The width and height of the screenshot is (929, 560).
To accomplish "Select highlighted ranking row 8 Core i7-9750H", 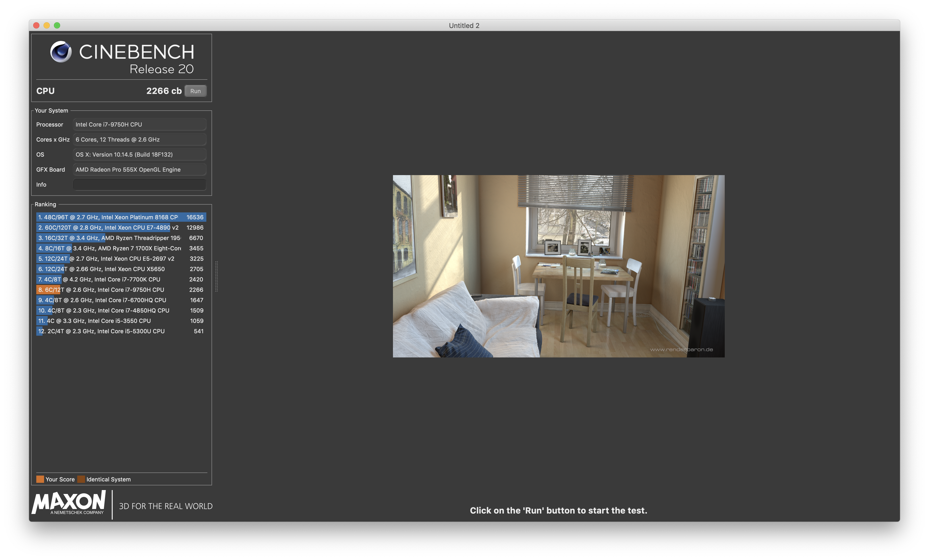I will 121,290.
